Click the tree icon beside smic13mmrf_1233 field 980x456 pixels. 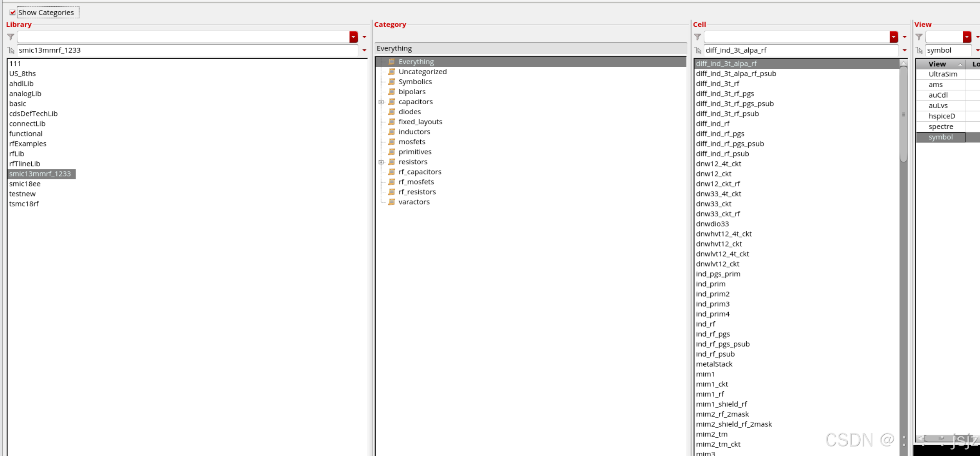[11, 50]
